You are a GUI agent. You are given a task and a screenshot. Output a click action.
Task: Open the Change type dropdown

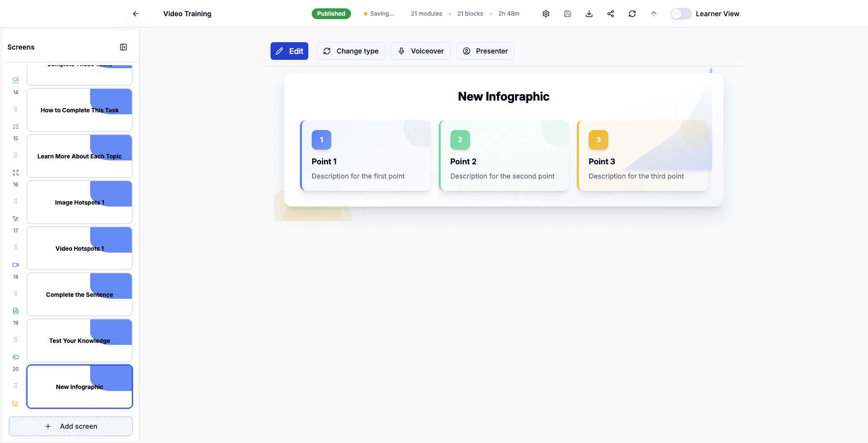coord(350,51)
